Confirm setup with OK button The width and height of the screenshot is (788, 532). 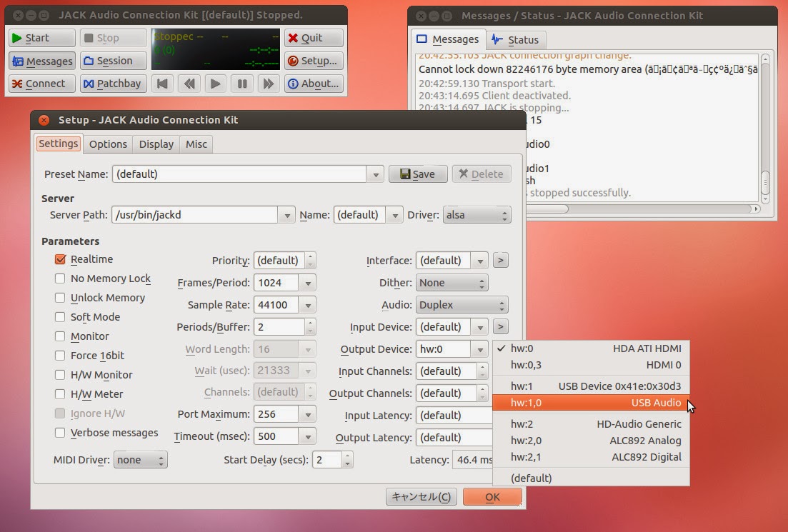pyautogui.click(x=492, y=497)
